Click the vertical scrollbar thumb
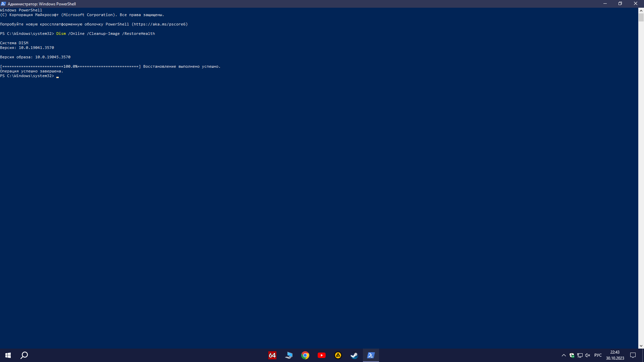This screenshot has height=362, width=644. (x=641, y=17)
